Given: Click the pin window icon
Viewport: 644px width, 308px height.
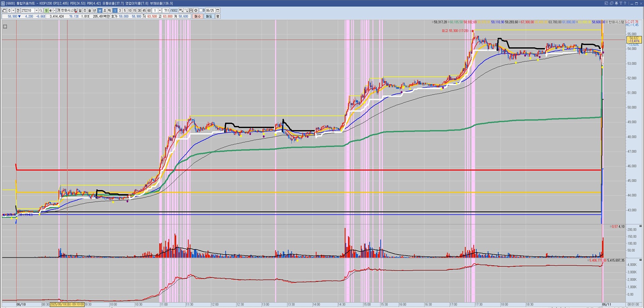Looking at the screenshot, I should click(x=616, y=3).
